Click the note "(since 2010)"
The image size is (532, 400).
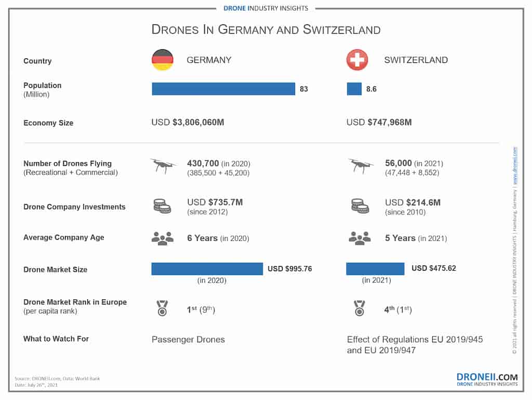coord(405,212)
